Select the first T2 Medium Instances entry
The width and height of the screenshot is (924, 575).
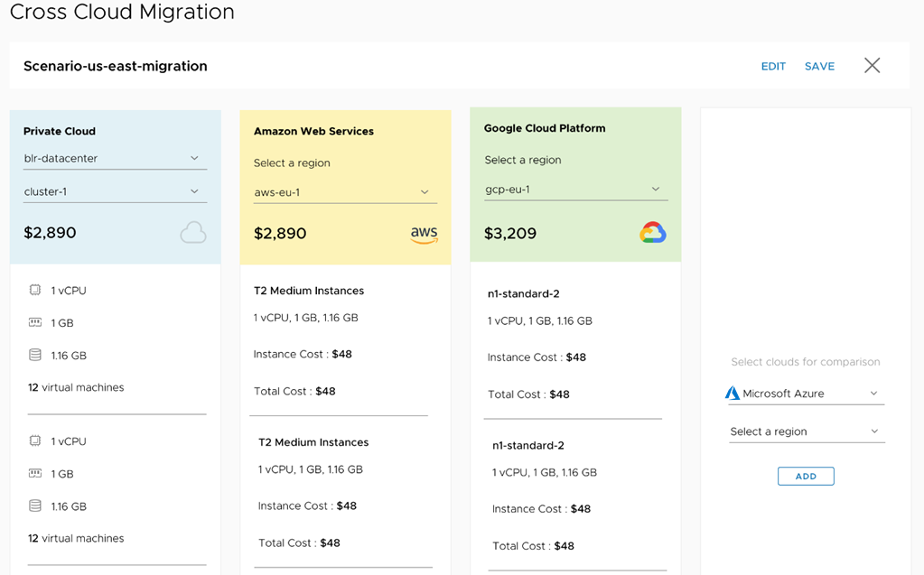coord(309,291)
